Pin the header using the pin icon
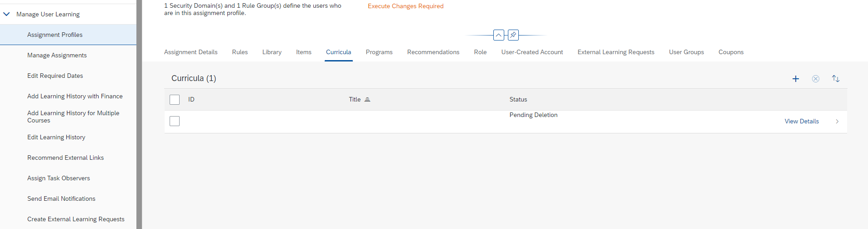 (x=513, y=35)
